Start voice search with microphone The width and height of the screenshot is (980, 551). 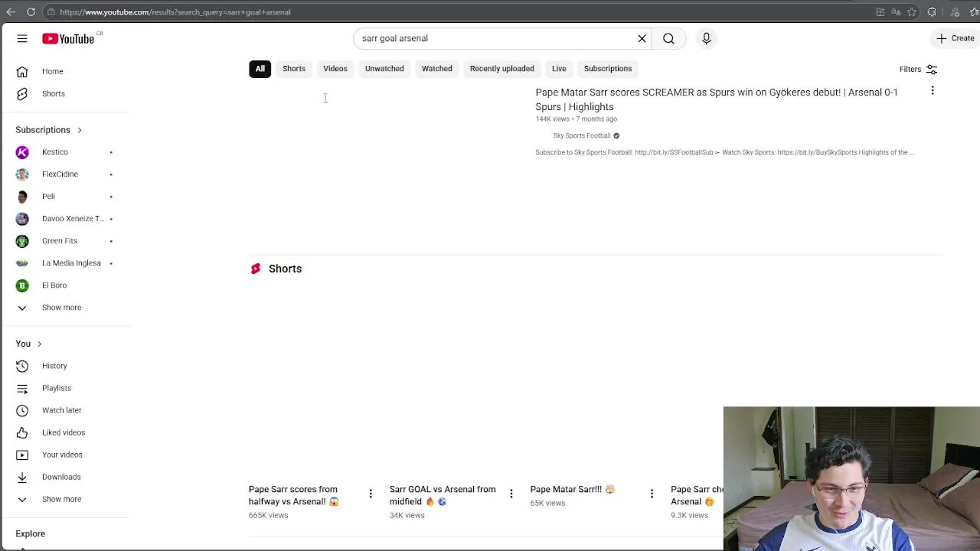[x=706, y=38]
